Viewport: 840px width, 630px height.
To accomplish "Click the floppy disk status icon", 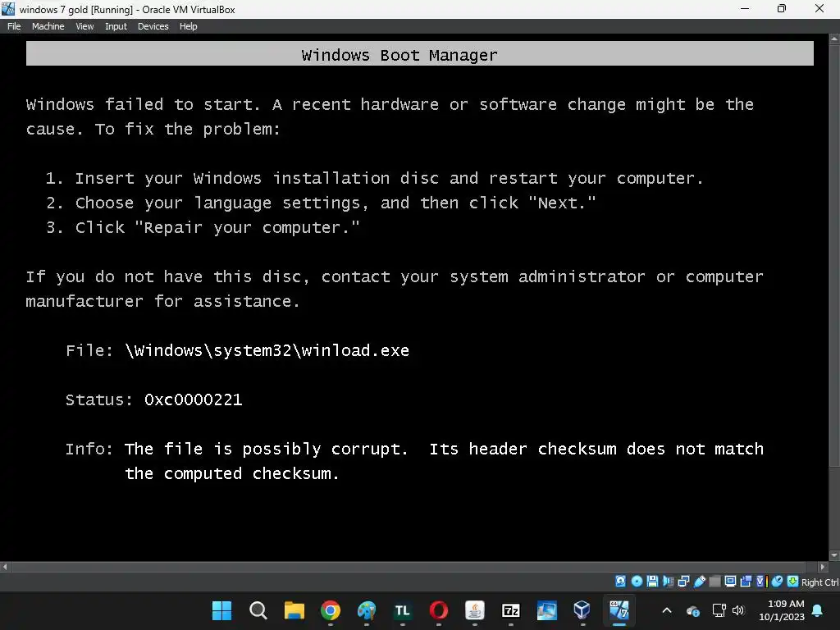I will 652,582.
